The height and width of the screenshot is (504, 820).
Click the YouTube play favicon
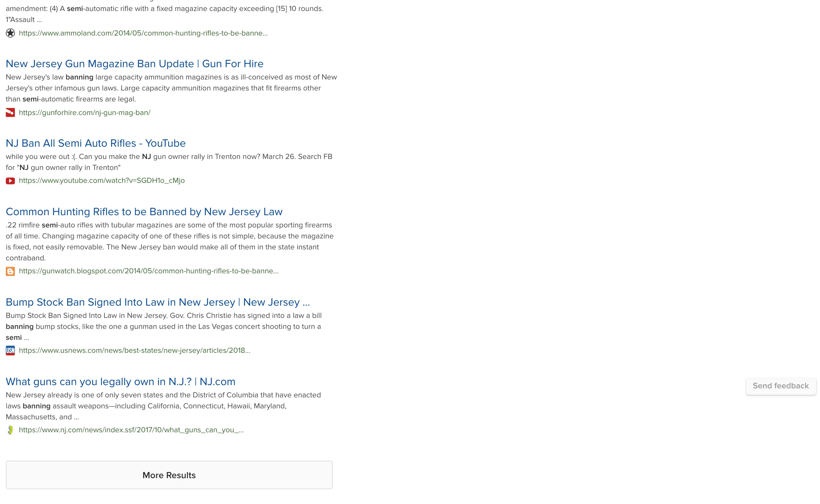click(10, 181)
